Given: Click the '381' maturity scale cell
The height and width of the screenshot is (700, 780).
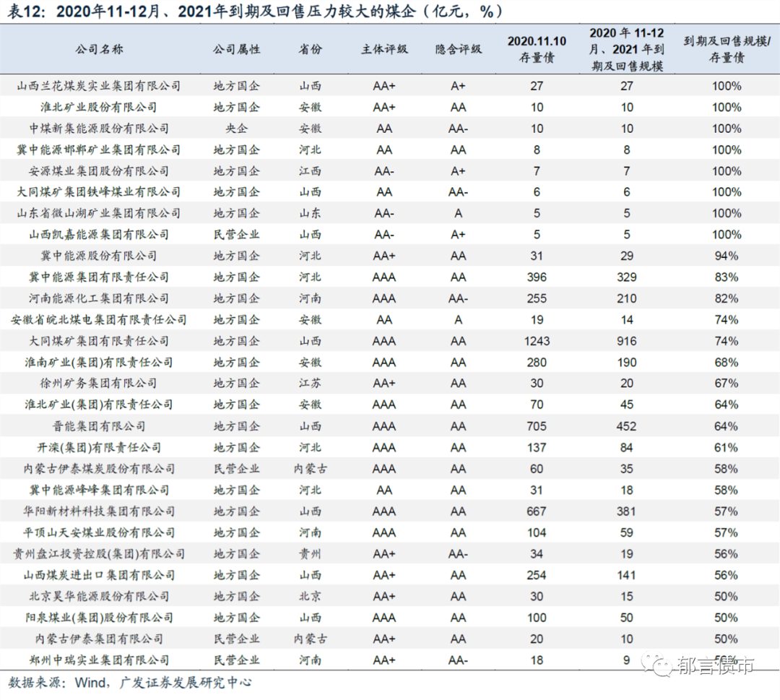Looking at the screenshot, I should tap(627, 511).
